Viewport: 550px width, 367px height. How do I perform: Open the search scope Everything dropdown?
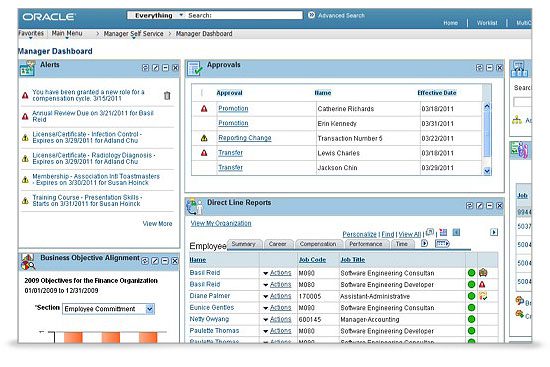181,15
